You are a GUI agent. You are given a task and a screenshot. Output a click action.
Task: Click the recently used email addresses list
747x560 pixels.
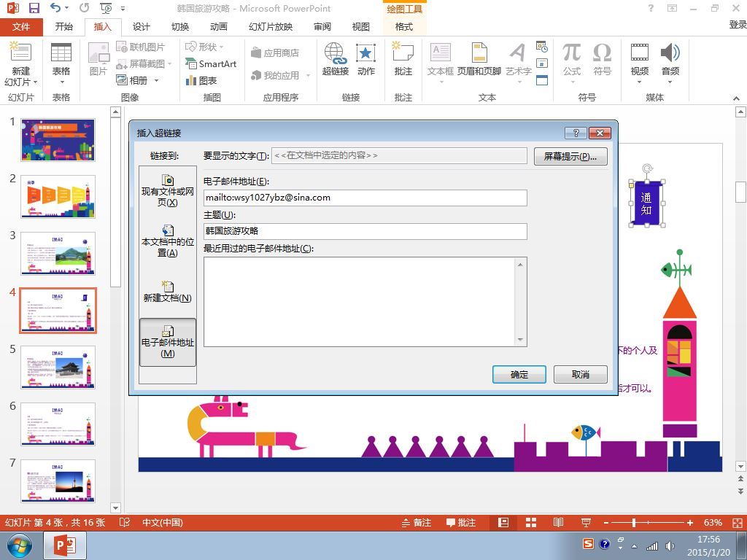[365, 302]
